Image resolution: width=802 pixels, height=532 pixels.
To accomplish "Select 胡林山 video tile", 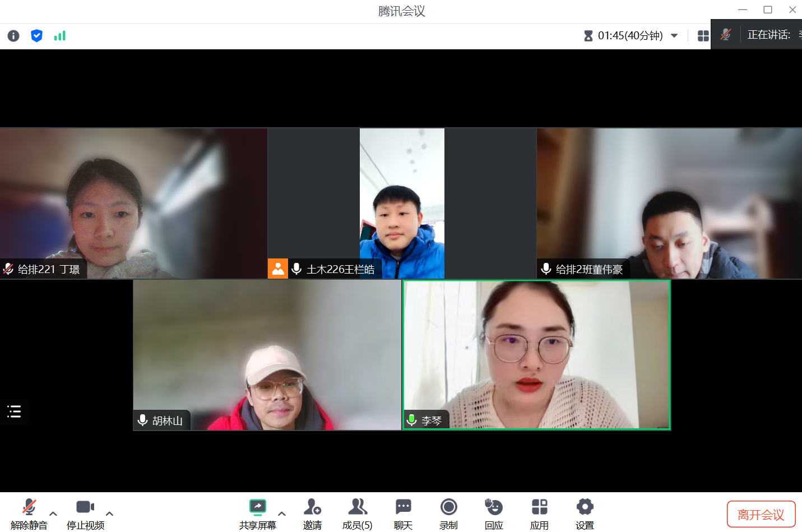I will tap(267, 355).
